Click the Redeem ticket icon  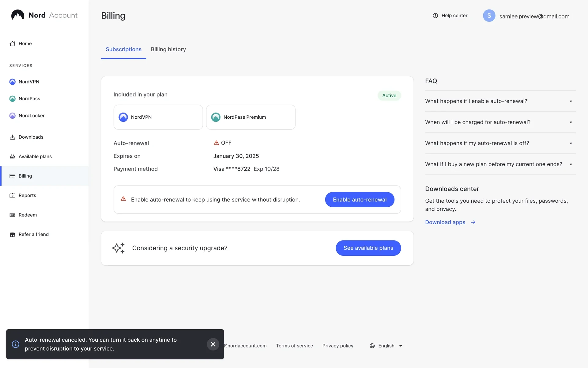pos(12,215)
